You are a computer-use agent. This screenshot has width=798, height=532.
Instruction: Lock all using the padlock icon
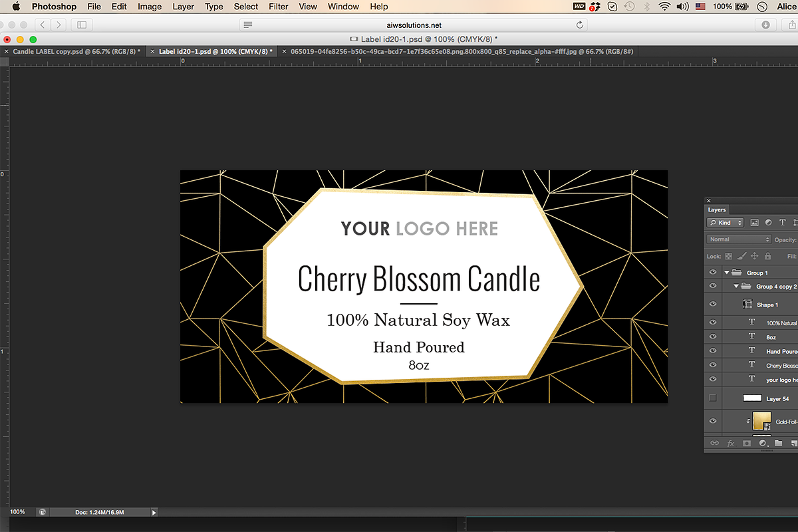click(767, 256)
